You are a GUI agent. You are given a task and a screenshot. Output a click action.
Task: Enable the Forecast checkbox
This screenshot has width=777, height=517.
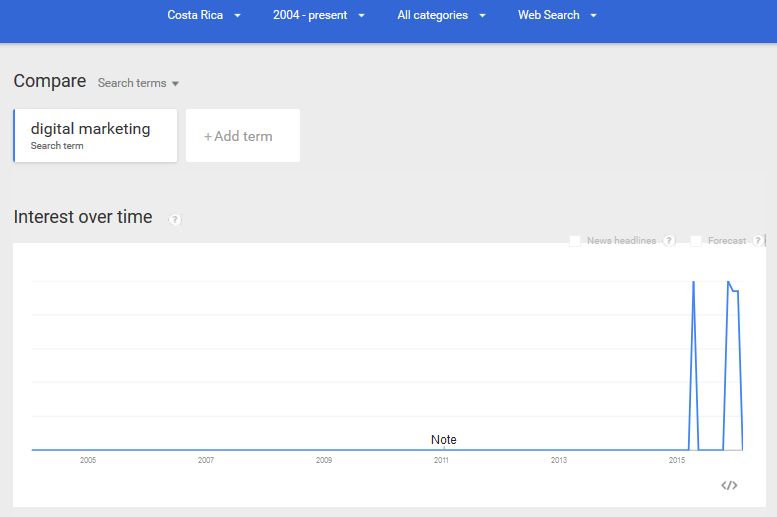click(696, 241)
